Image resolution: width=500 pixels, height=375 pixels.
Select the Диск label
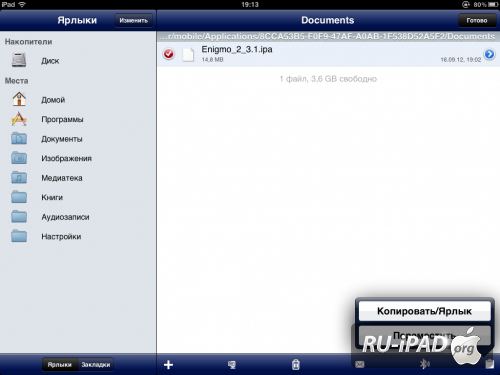[50, 61]
